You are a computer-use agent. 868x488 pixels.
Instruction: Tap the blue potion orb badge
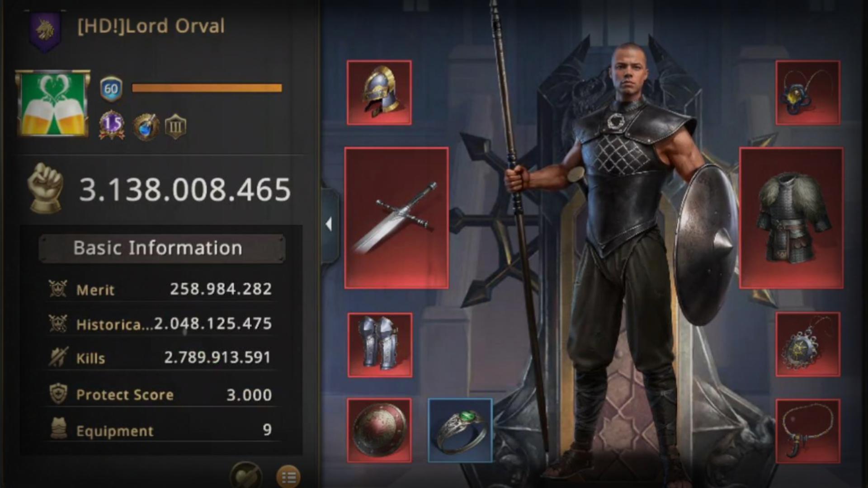click(x=146, y=127)
